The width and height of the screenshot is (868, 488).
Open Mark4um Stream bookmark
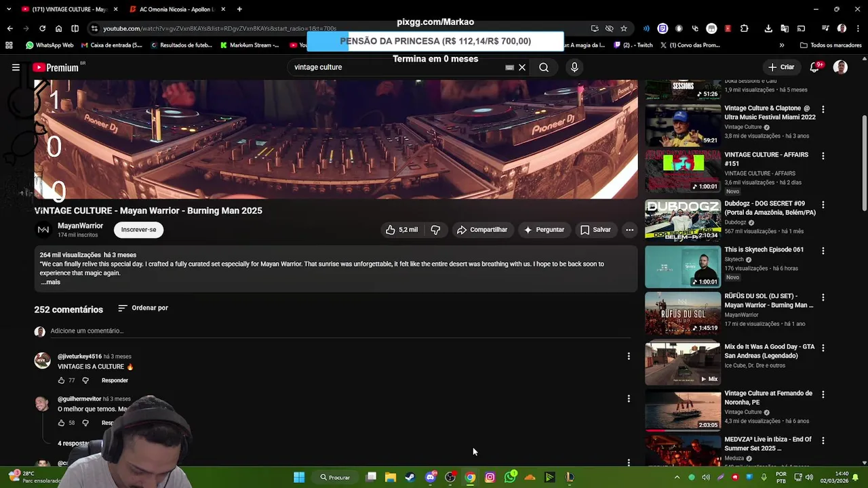pyautogui.click(x=249, y=45)
